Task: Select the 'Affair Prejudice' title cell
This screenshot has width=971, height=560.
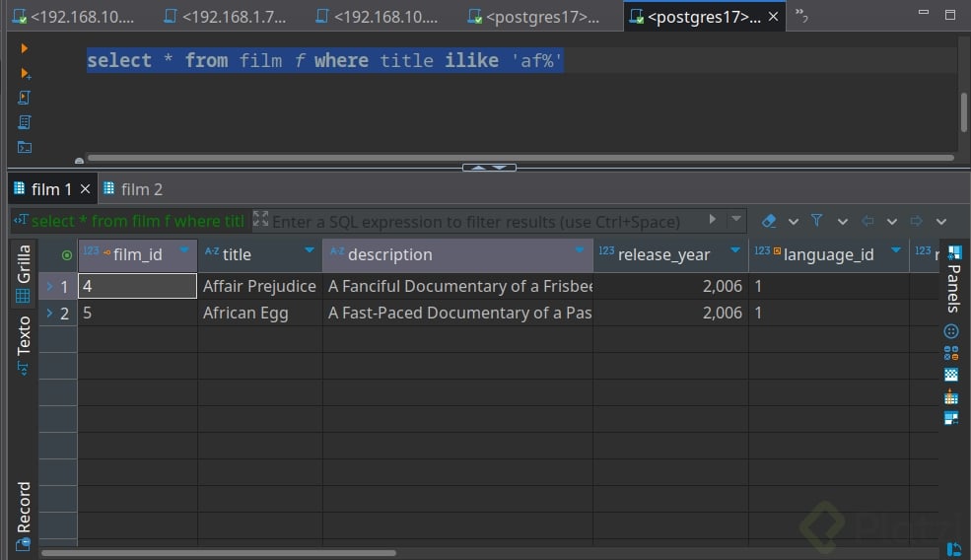Action: click(x=259, y=286)
